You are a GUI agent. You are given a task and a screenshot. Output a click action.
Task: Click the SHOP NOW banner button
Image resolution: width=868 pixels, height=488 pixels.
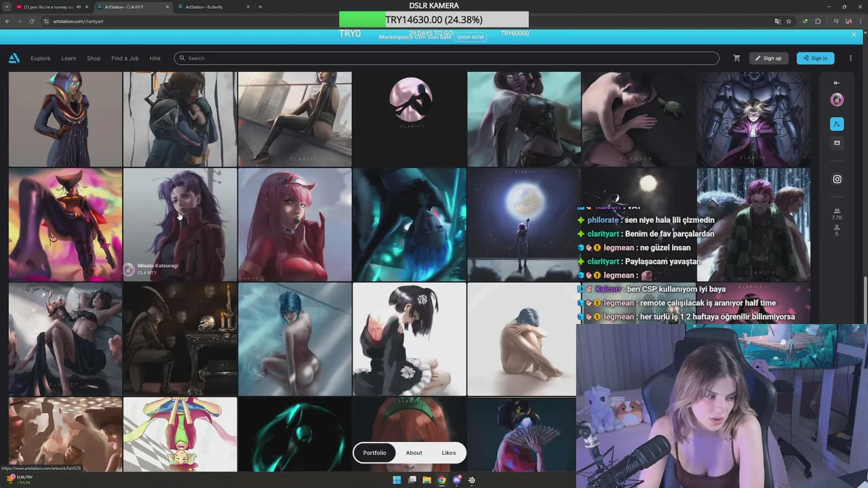(x=470, y=37)
